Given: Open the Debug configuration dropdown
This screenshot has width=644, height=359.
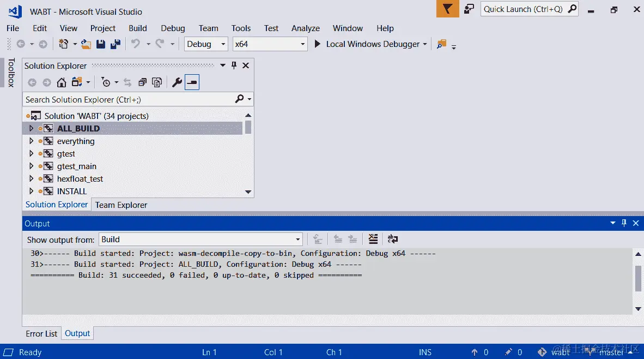Looking at the screenshot, I should click(x=205, y=44).
